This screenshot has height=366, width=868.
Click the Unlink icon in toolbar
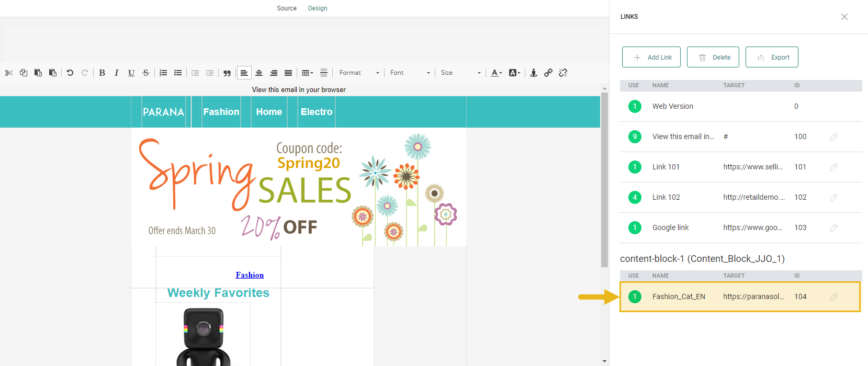tap(563, 73)
